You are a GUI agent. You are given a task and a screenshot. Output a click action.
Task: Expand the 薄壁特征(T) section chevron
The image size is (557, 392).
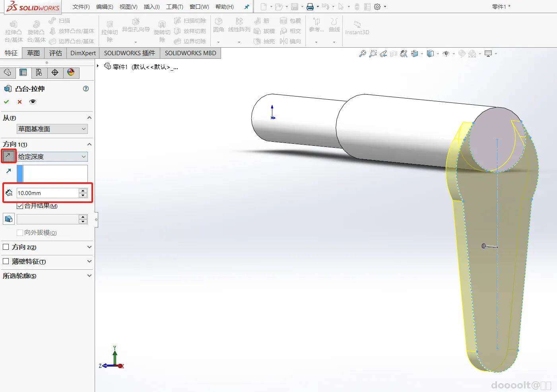pos(89,261)
